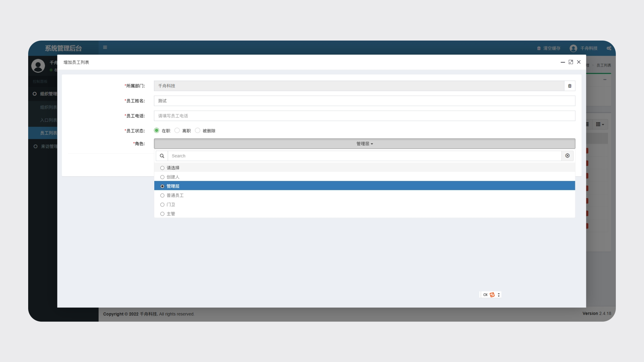The height and width of the screenshot is (362, 644).
Task: Pick the 主管 role option
Action: (171, 214)
